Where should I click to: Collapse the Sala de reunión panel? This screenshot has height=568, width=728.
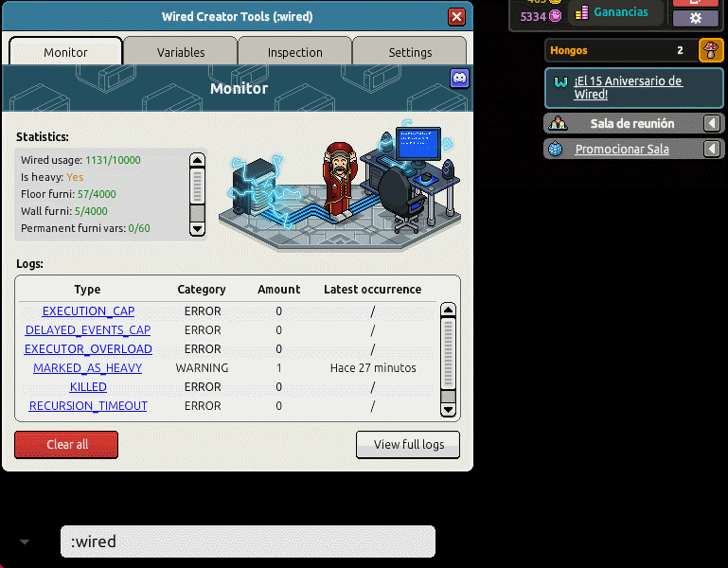(712, 123)
